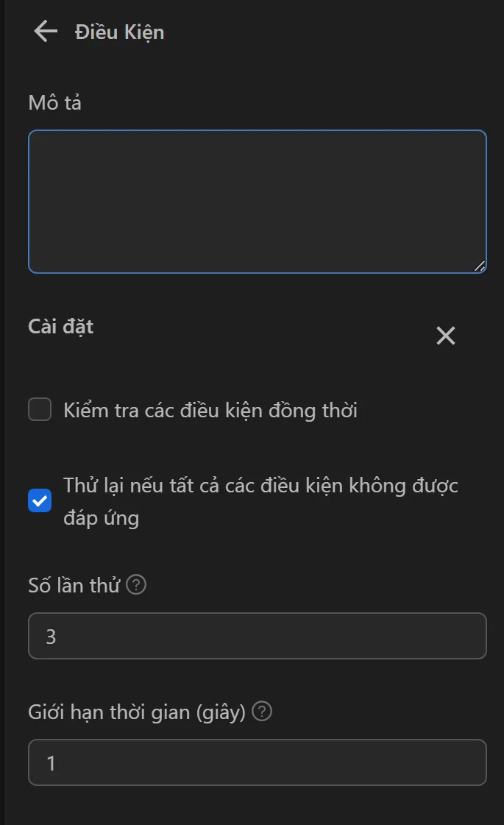Screen dimensions: 504x825
Task: Enable Kiểm tra các điều kiện đồng thời
Action: [x=39, y=410]
